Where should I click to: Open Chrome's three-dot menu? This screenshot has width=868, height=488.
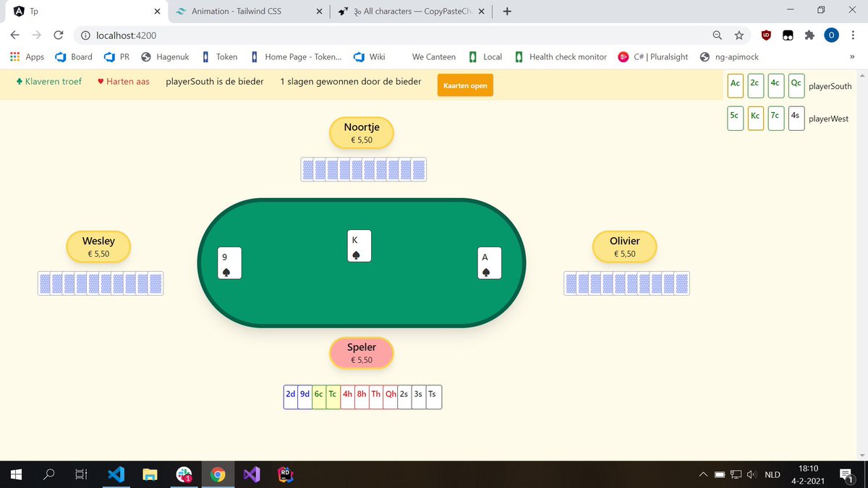tap(854, 35)
